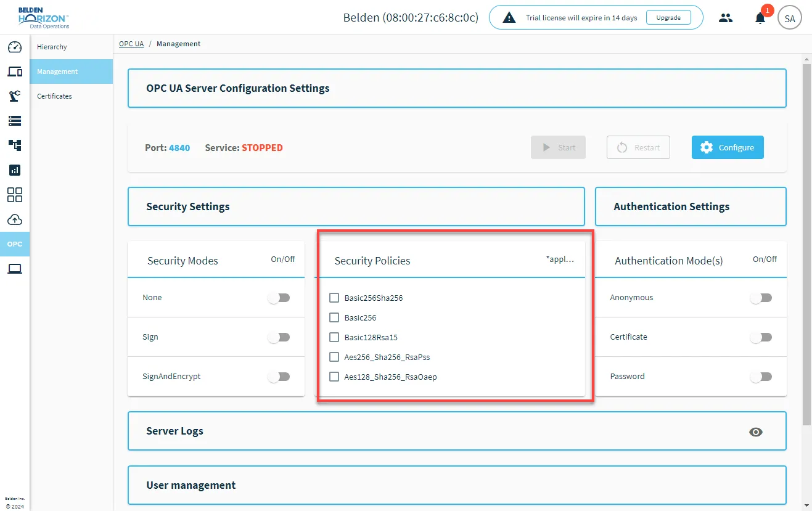The height and width of the screenshot is (511, 812).
Task: Enable the Aes128_Sha256_RsaOaep checkbox
Action: point(334,377)
